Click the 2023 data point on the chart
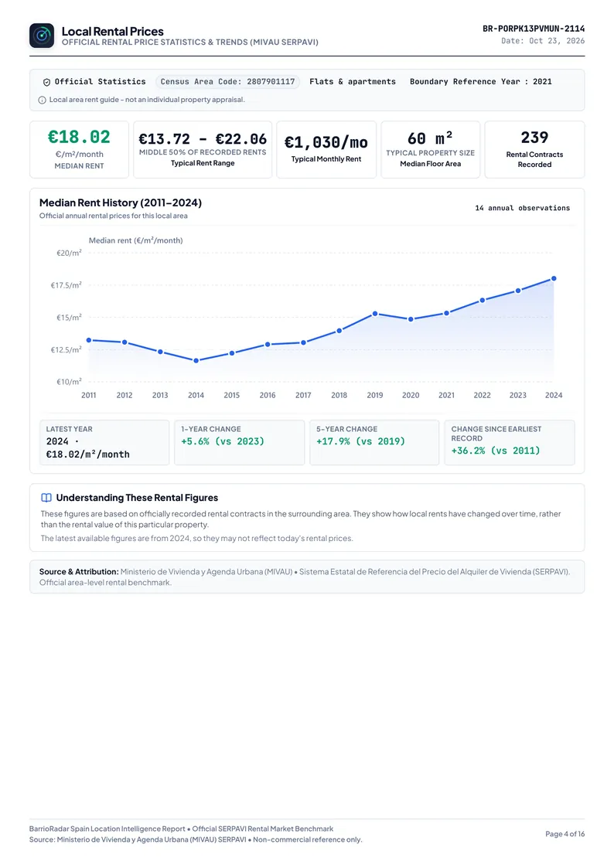The image size is (614, 868). pos(518,290)
